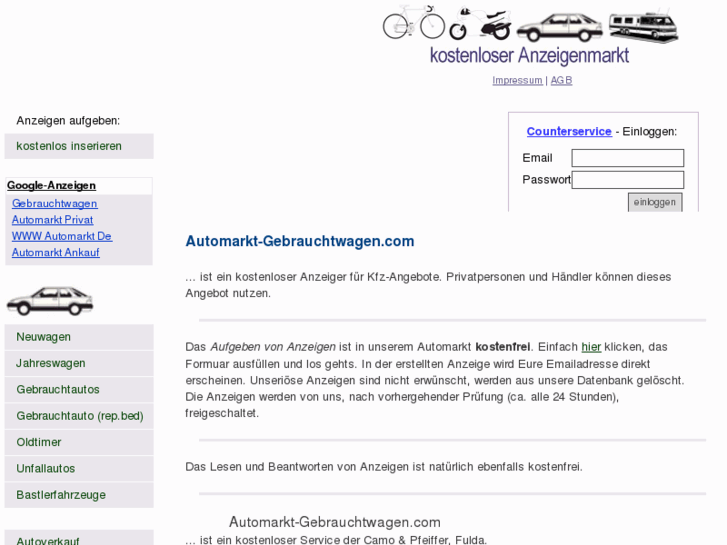Screen dimensions: 727x545
Task: Open the Impressum link
Action: pyautogui.click(x=517, y=80)
